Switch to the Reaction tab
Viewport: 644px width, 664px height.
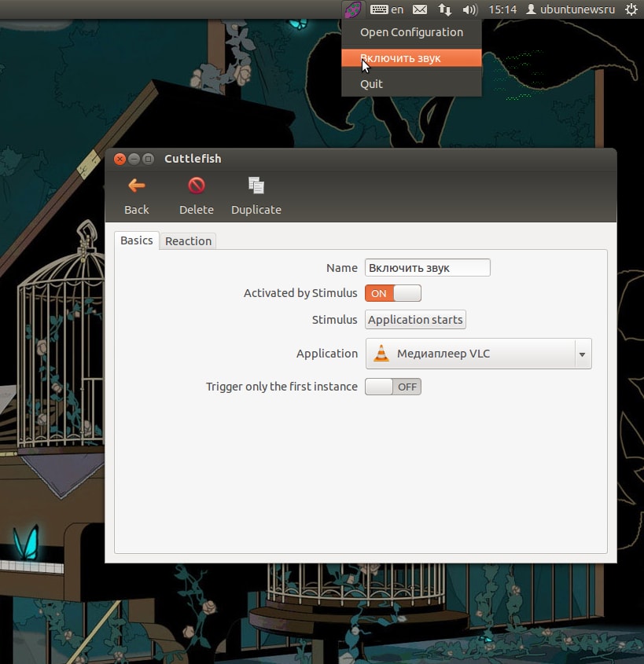[x=188, y=241]
